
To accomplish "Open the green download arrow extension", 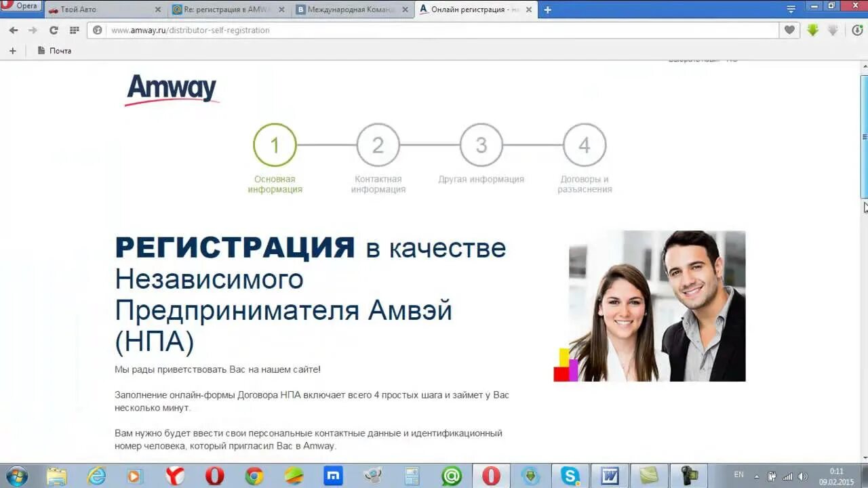I will point(812,30).
